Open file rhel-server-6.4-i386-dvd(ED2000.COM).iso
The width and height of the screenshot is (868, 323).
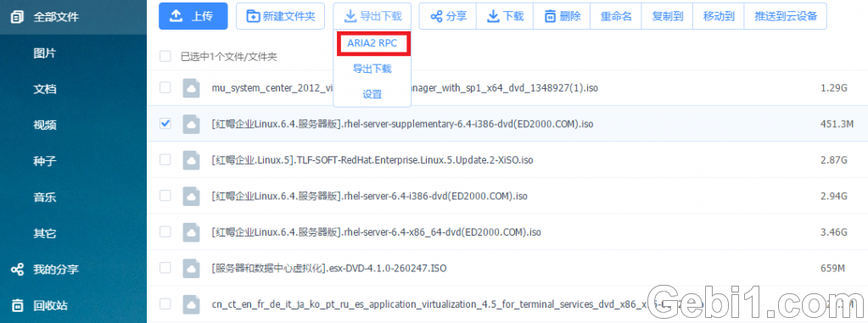[369, 196]
